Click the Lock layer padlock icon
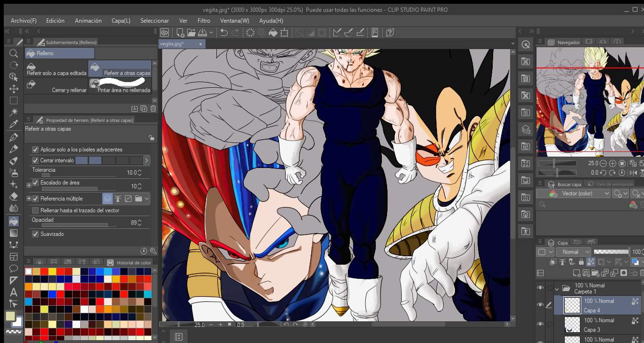Viewport: 644px width, 343px height. point(581,261)
